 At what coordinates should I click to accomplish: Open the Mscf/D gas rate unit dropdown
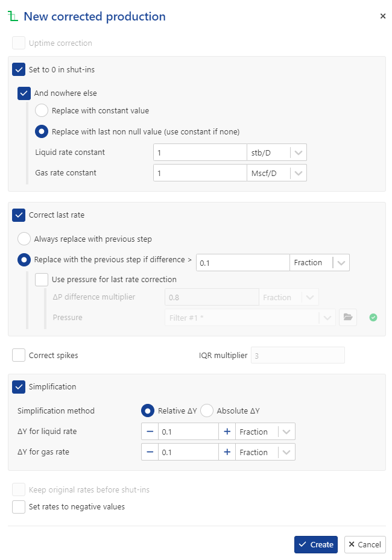coord(277,173)
